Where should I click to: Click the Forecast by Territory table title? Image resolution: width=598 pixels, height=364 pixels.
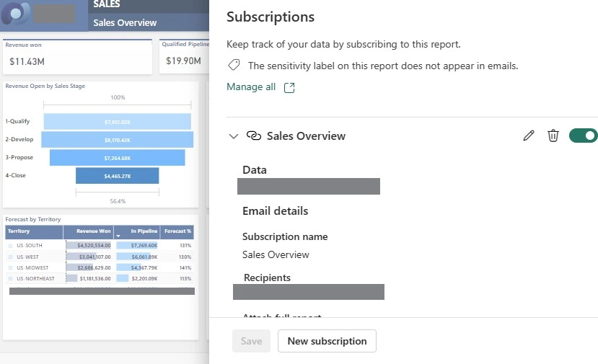click(32, 220)
